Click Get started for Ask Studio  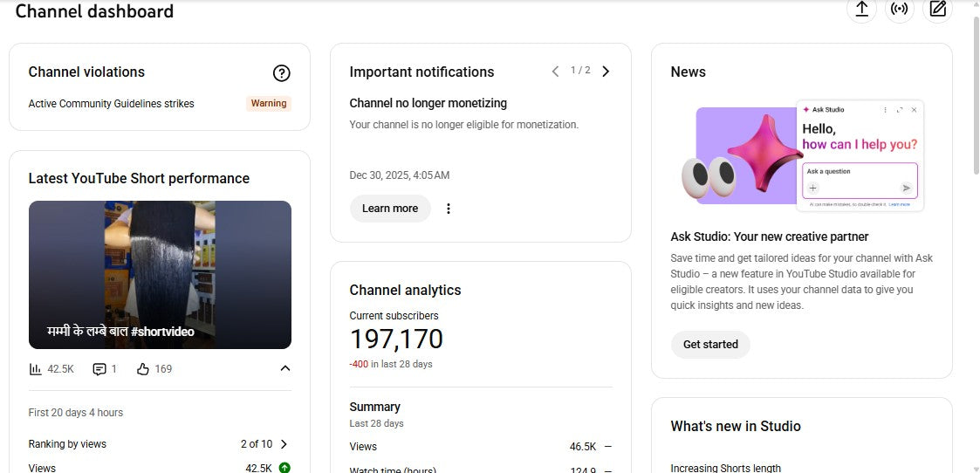[710, 345]
